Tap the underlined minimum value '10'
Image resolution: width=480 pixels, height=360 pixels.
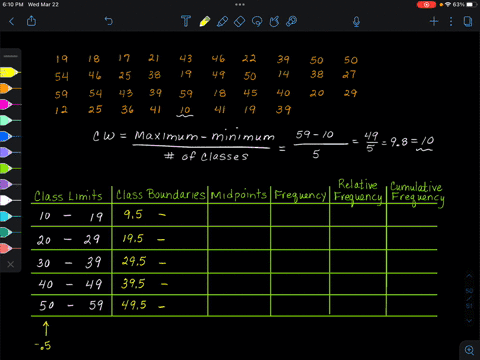tap(185, 111)
